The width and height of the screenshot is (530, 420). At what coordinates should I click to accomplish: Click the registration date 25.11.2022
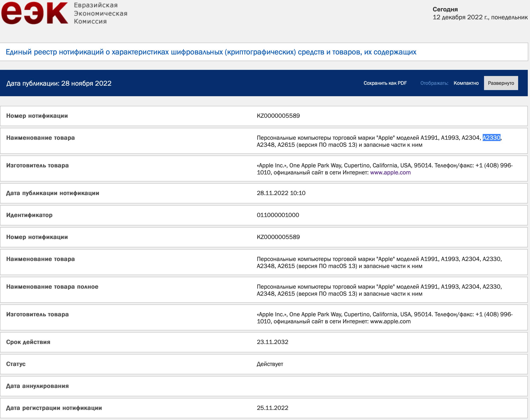pos(272,408)
